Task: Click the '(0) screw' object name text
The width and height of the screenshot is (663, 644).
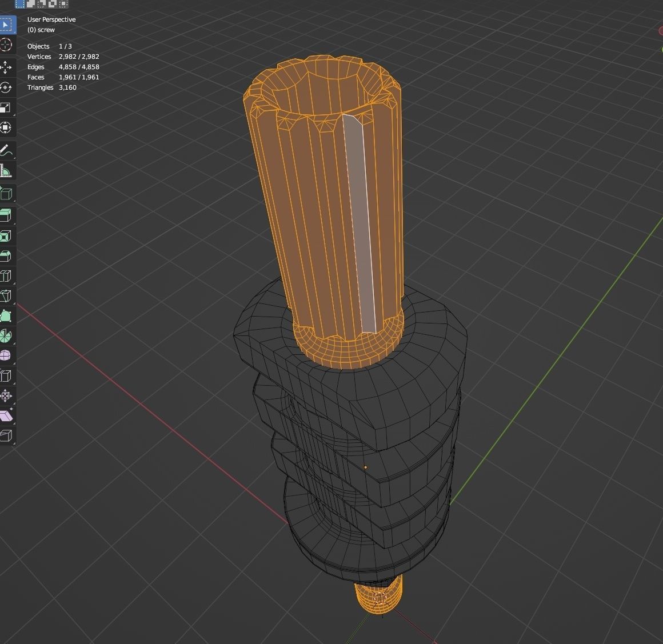Action: (41, 30)
